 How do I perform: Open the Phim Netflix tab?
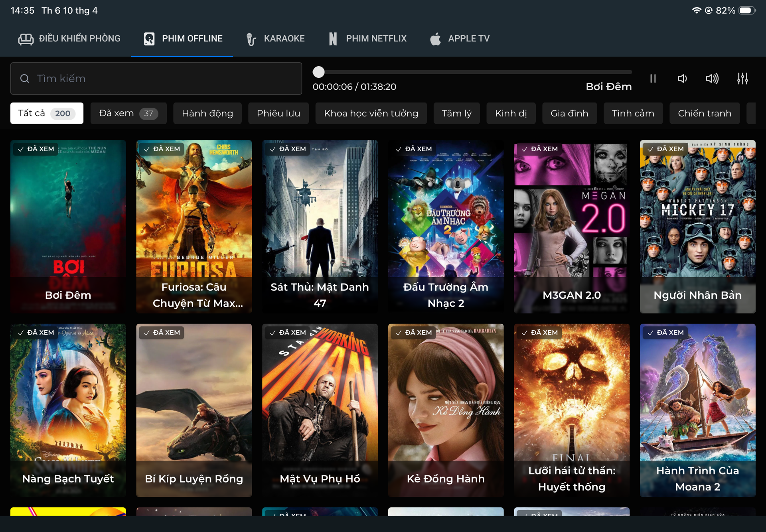click(367, 39)
